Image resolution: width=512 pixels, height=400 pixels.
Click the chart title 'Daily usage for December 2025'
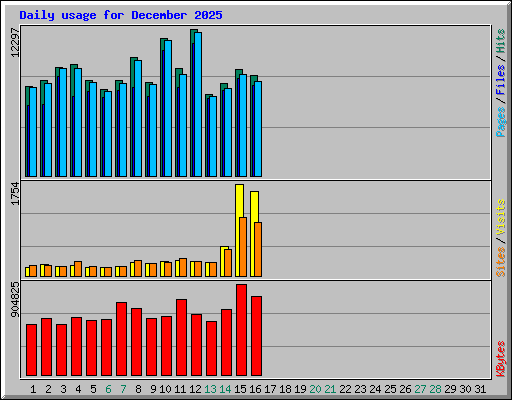(121, 15)
